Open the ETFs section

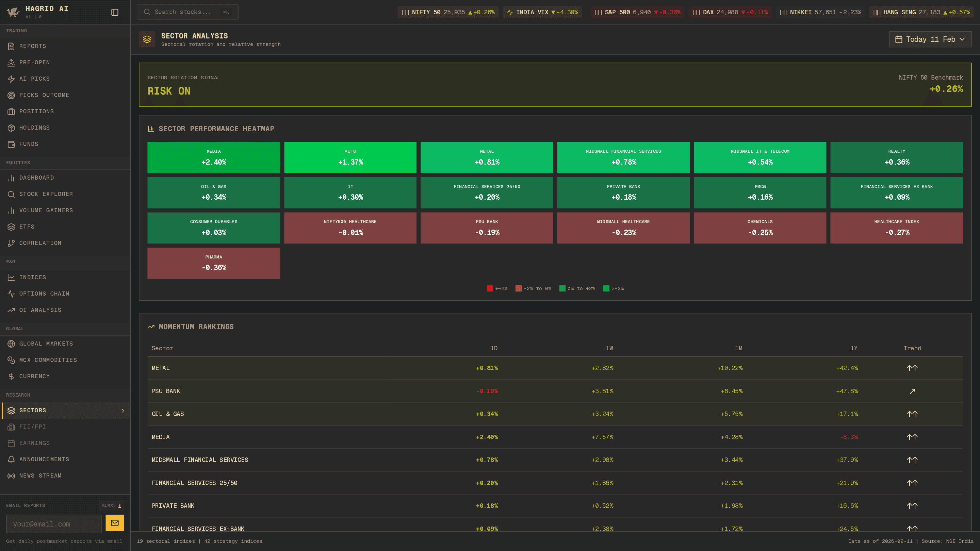pyautogui.click(x=27, y=227)
